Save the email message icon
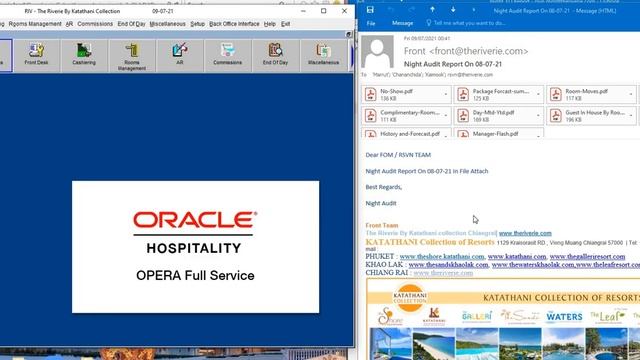640x360 pixels. coord(370,9)
